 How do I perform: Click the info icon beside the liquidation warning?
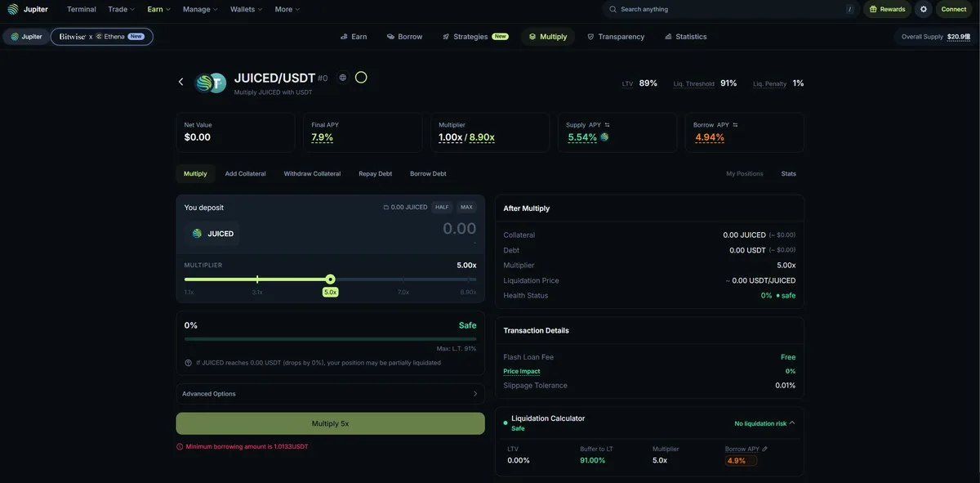[189, 363]
